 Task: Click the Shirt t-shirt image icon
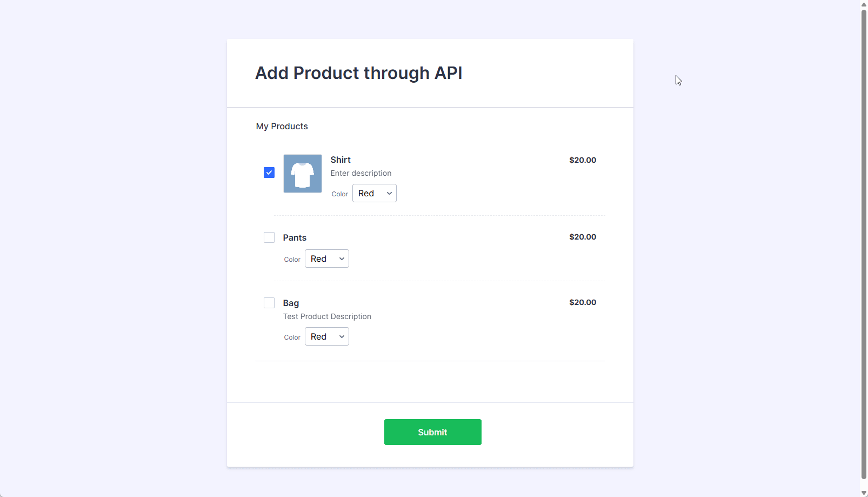point(303,174)
